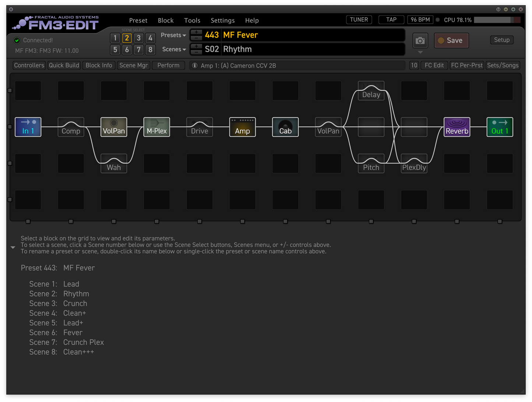Select the bypassed Wah block
Screen dimensions: 532x402
[x=114, y=164]
